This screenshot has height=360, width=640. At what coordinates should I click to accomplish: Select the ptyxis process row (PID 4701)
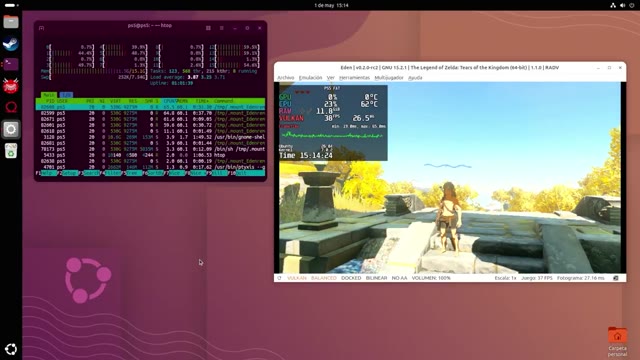[x=150, y=167]
